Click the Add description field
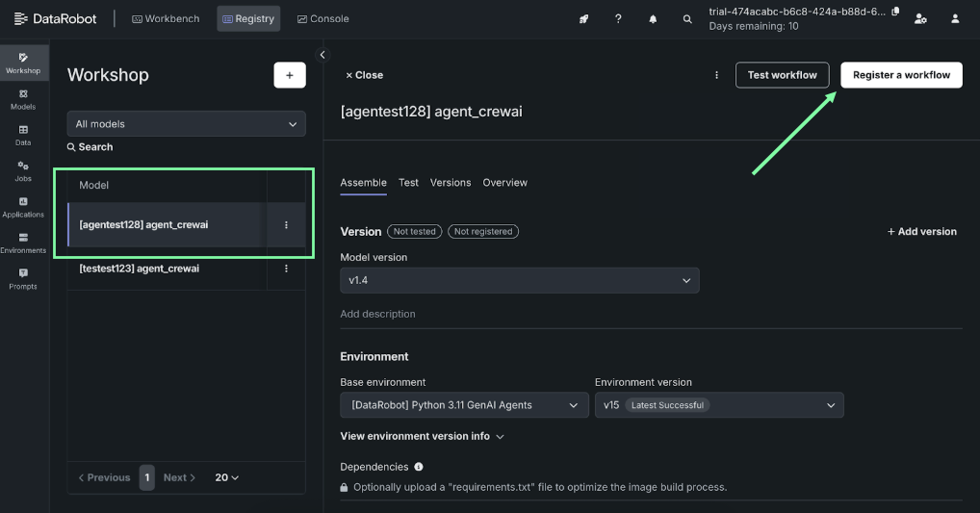This screenshot has height=513, width=980. [x=378, y=314]
